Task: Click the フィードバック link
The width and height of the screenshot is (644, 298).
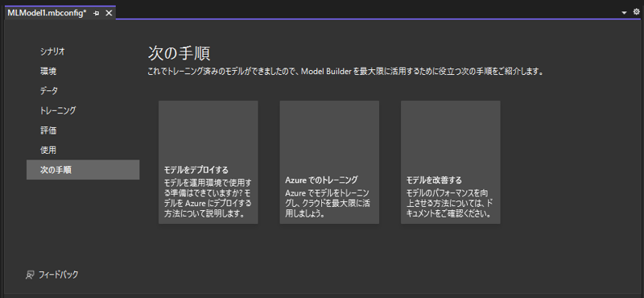Action: coord(58,275)
